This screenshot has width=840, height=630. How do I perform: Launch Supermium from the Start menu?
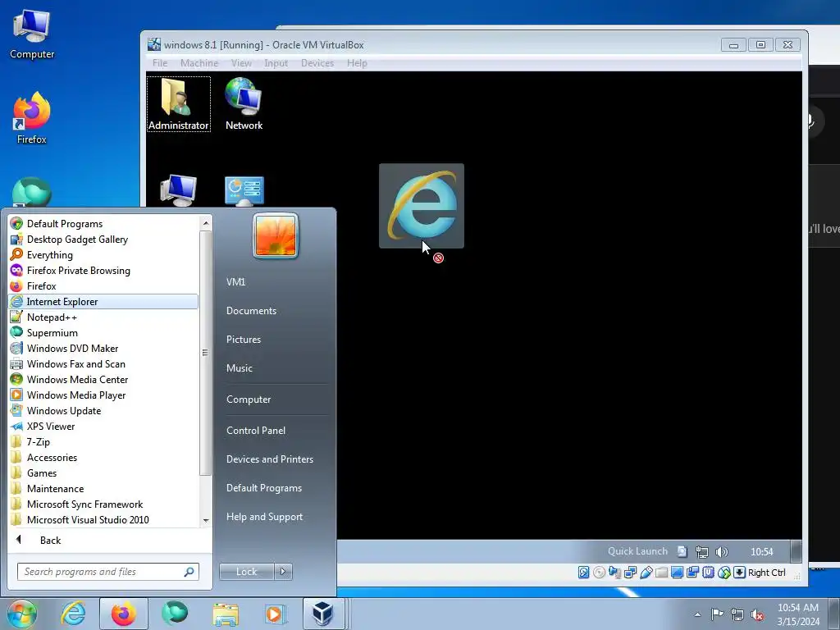coord(103,332)
